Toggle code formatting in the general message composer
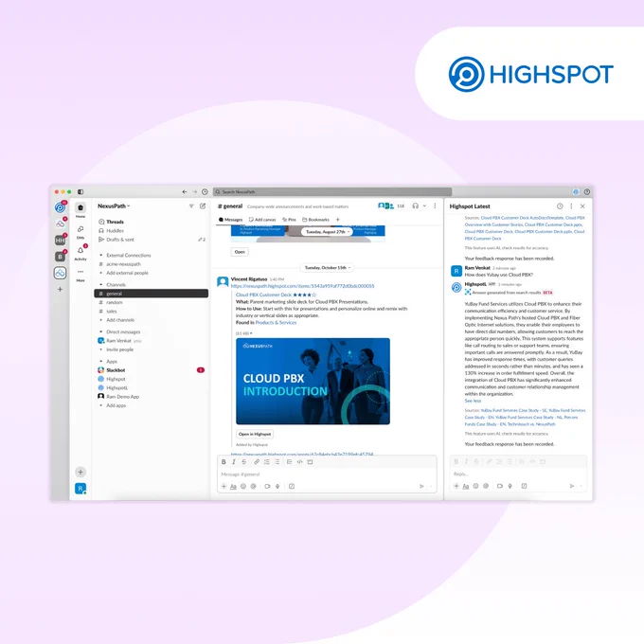 point(300,462)
